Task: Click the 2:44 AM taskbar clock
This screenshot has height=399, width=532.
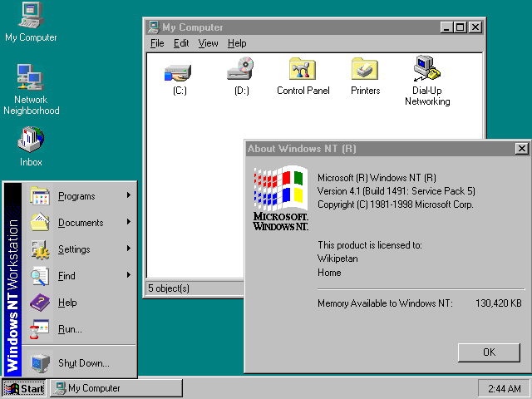Action: click(505, 388)
